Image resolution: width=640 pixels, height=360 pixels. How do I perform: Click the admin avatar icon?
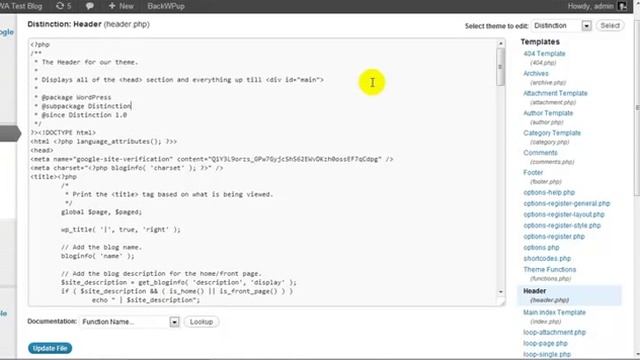622,6
